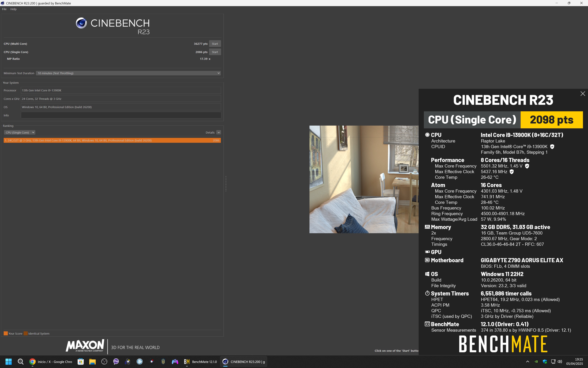Click the BenchMate section icon

427,324
